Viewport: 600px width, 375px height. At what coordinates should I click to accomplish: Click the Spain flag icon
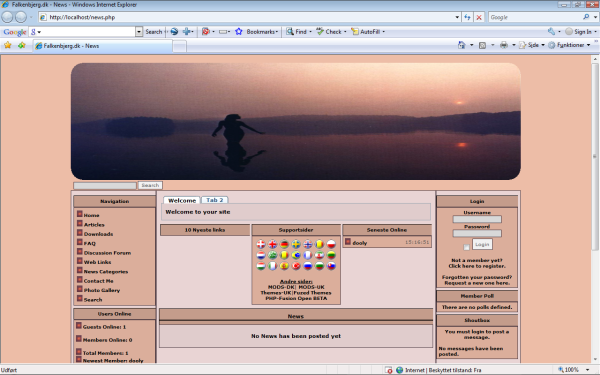pyautogui.click(x=284, y=266)
